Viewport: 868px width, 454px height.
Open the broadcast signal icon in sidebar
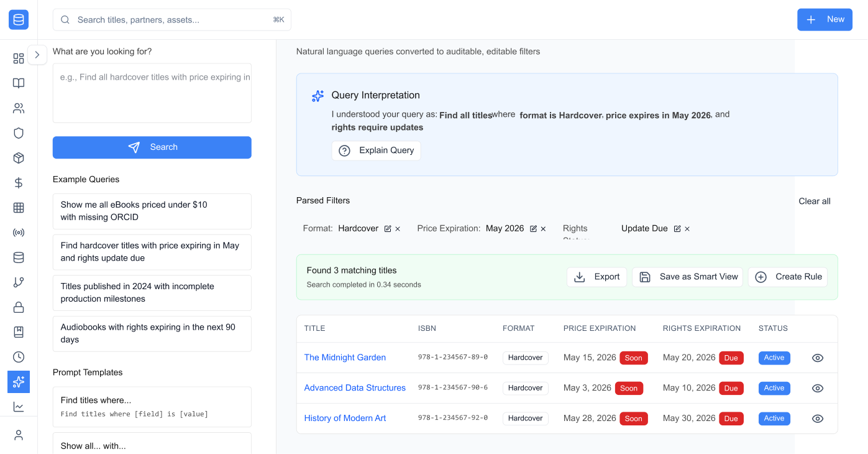(18, 232)
